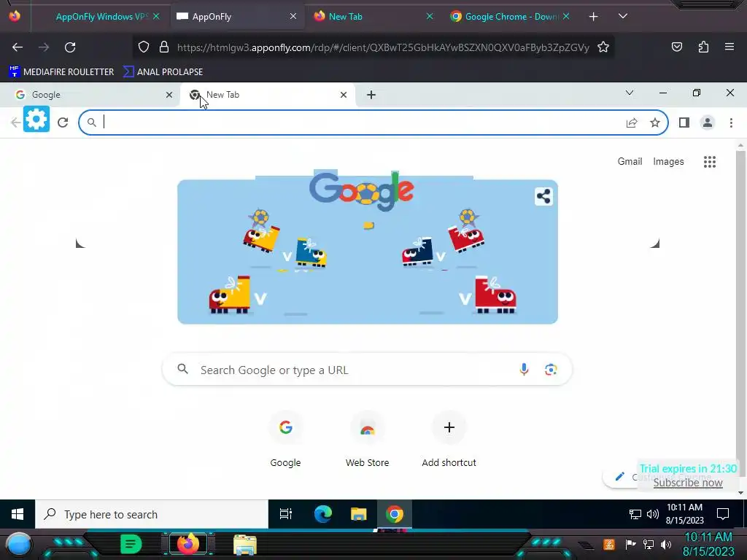Open green notes app in host taskbar
Image resolution: width=747 pixels, height=560 pixels.
(131, 544)
